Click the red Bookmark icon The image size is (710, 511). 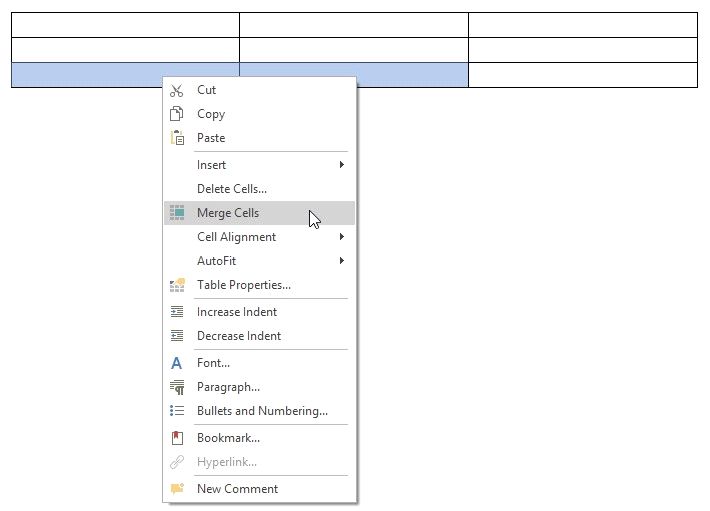coord(177,438)
